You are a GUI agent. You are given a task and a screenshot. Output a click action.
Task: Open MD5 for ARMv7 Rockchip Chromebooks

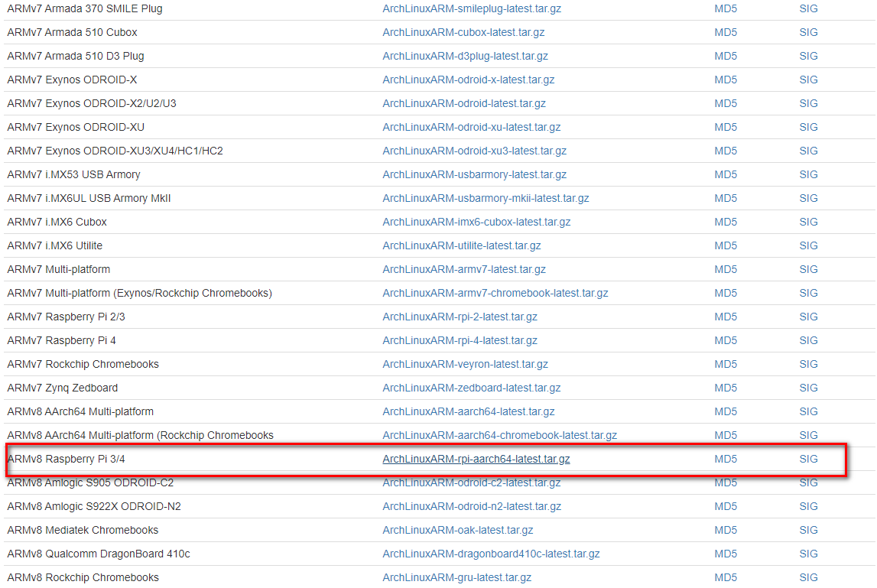[x=726, y=364]
